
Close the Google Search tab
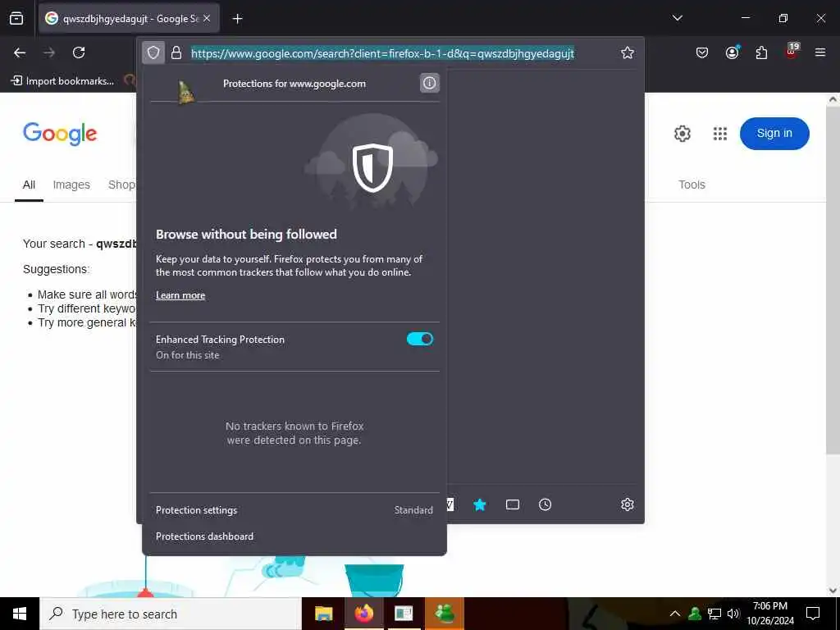(x=207, y=18)
